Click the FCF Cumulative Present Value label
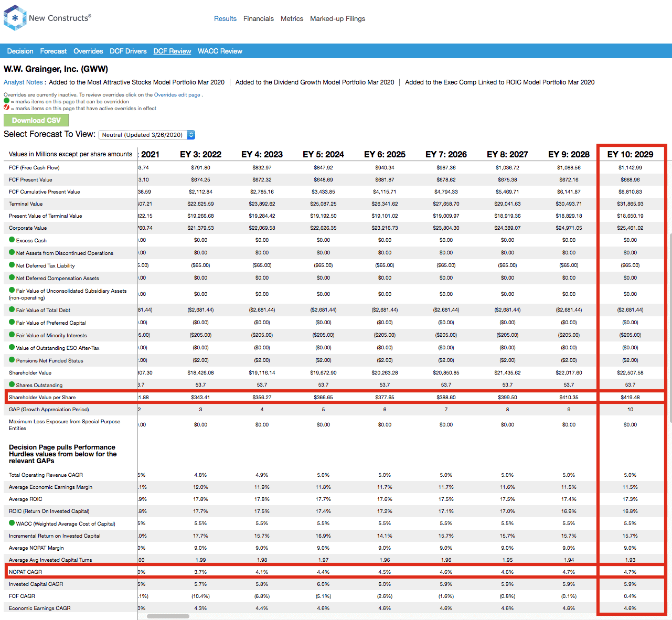672x620 pixels. (45, 191)
